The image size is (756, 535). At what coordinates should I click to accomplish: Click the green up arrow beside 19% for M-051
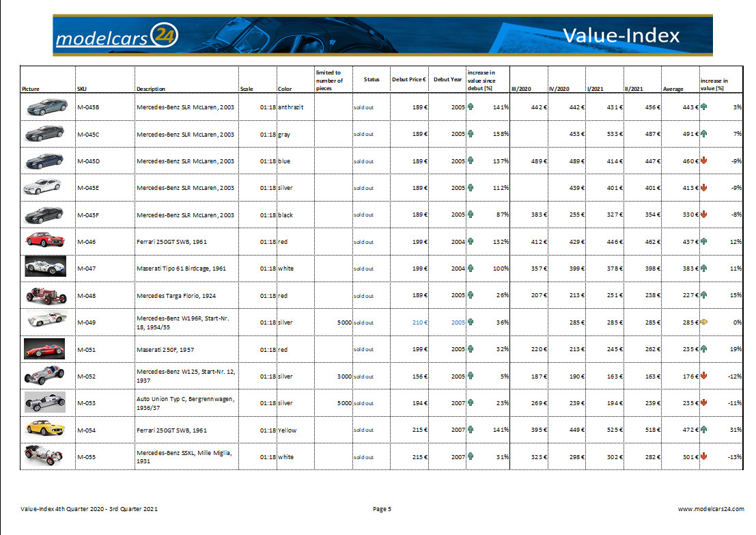pos(704,348)
